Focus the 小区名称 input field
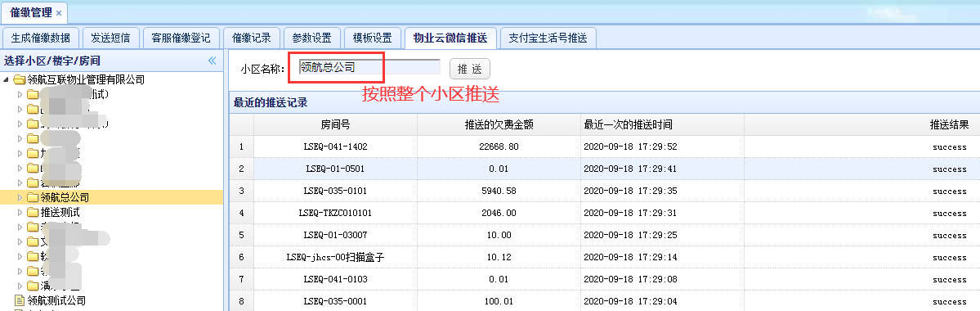980x311 pixels. point(369,68)
